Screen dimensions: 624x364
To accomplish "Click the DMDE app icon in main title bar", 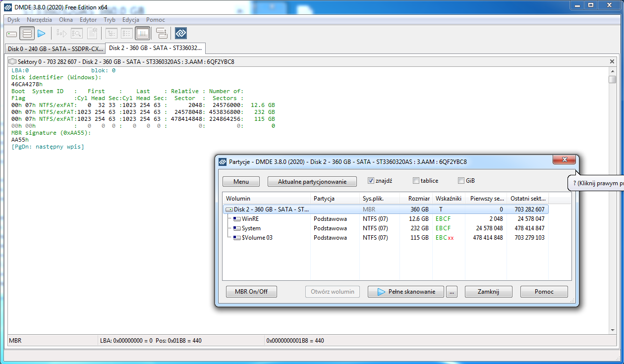I will [8, 6].
